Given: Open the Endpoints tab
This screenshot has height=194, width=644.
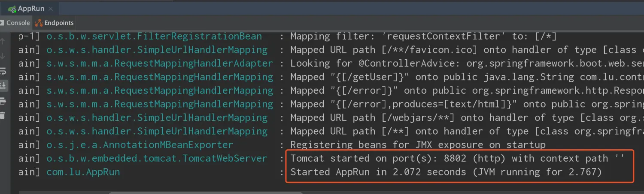Looking at the screenshot, I should click(x=55, y=23).
